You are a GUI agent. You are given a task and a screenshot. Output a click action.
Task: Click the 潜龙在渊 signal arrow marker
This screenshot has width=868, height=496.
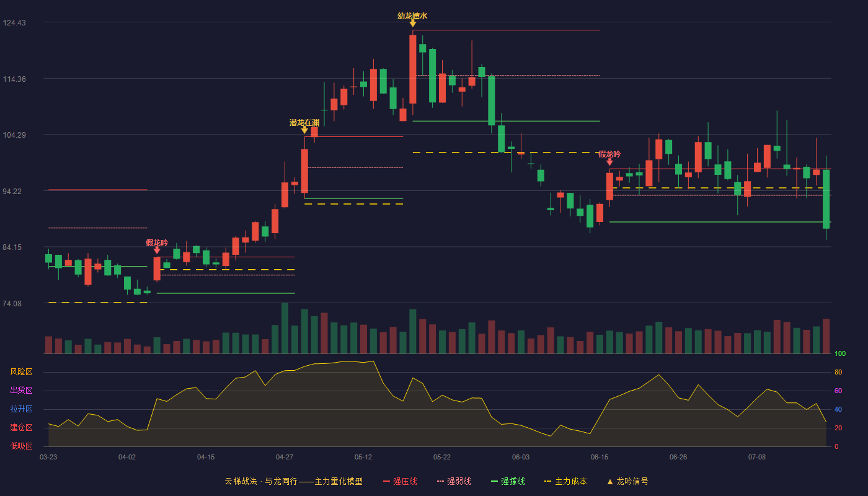[x=304, y=130]
